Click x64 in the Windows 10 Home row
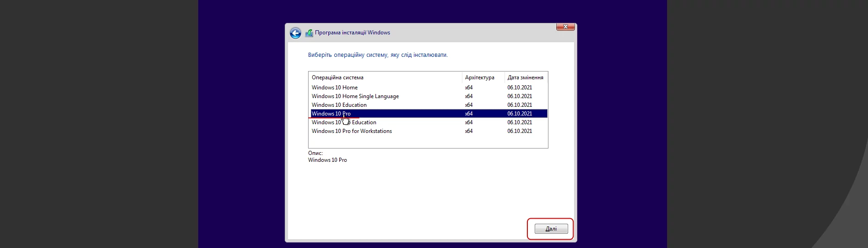The width and height of the screenshot is (868, 248). (469, 88)
